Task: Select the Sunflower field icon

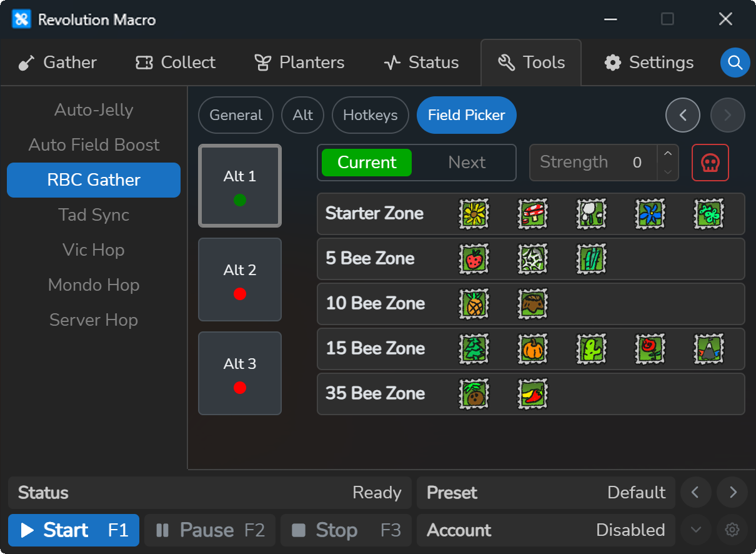Action: [x=474, y=214]
